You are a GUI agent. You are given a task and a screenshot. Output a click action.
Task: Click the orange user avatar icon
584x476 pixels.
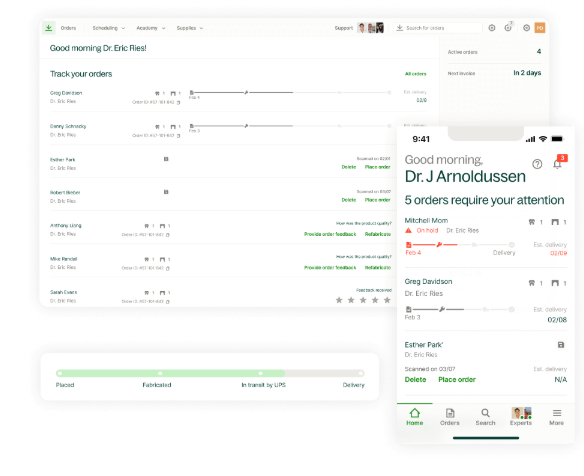(x=540, y=28)
